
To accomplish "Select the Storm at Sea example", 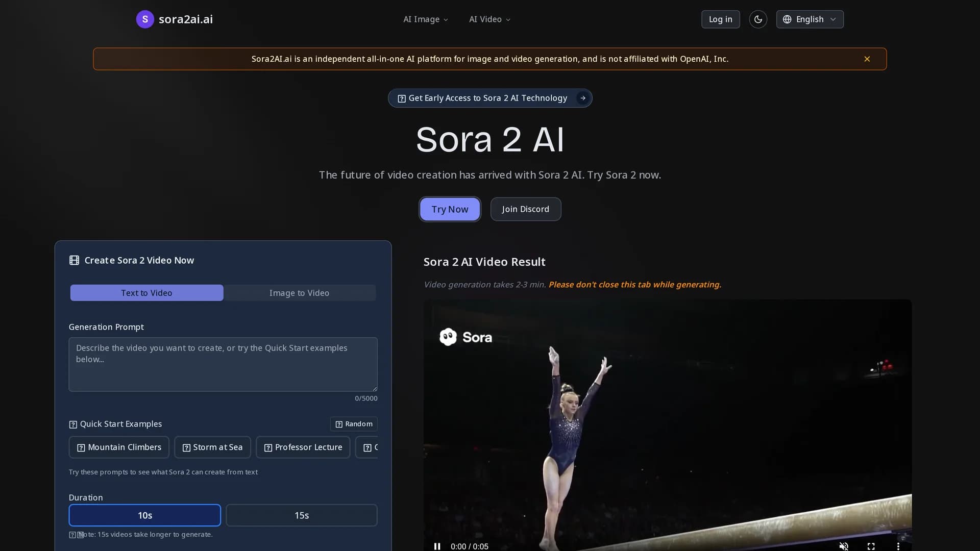I will click(x=212, y=447).
